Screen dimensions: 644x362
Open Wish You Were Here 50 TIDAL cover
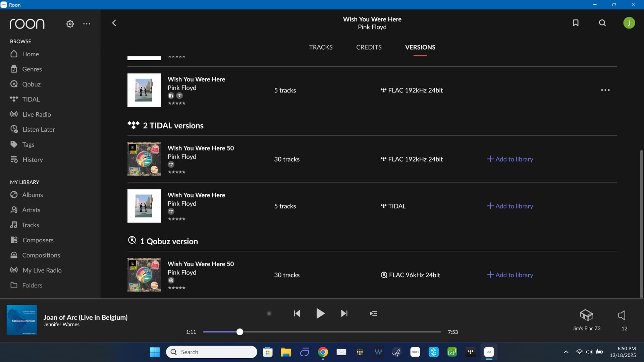[144, 159]
